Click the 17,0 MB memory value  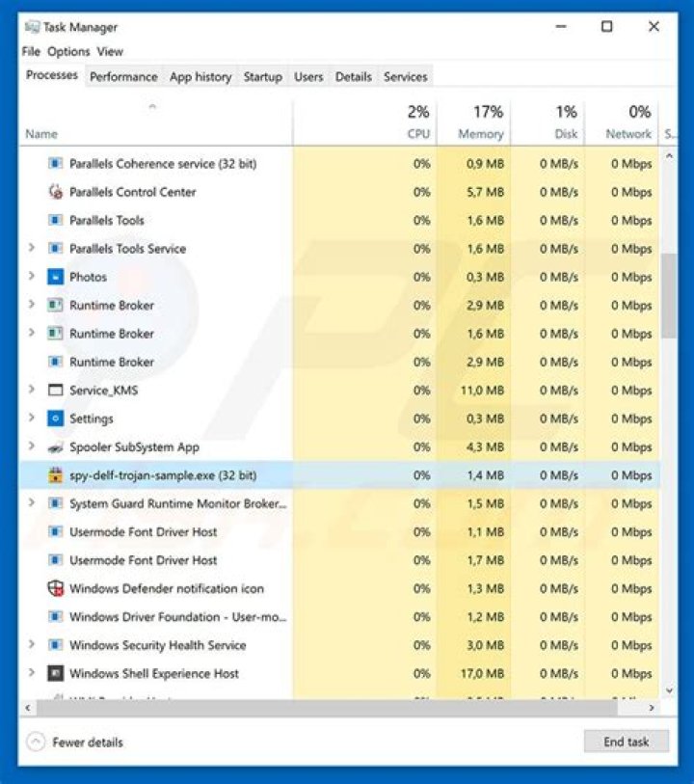[482, 673]
